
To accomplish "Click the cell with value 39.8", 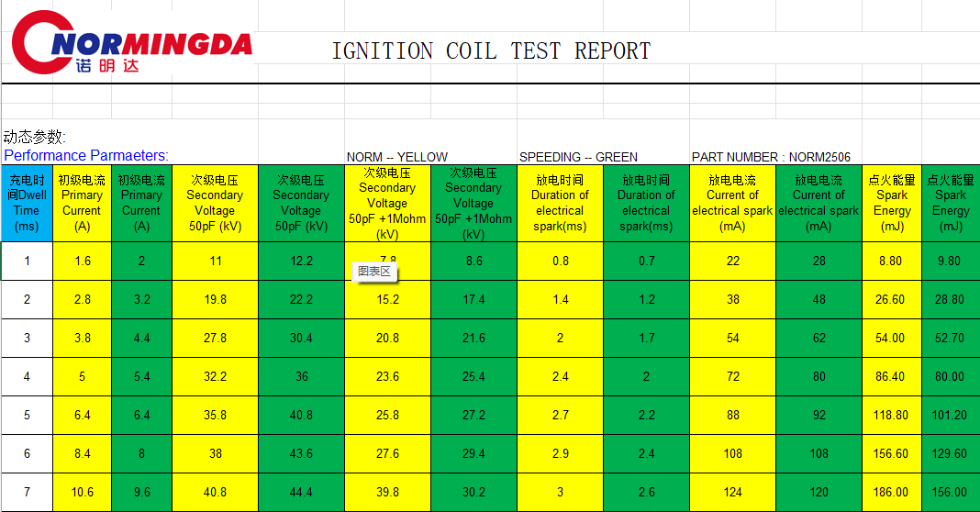I will 387,492.
